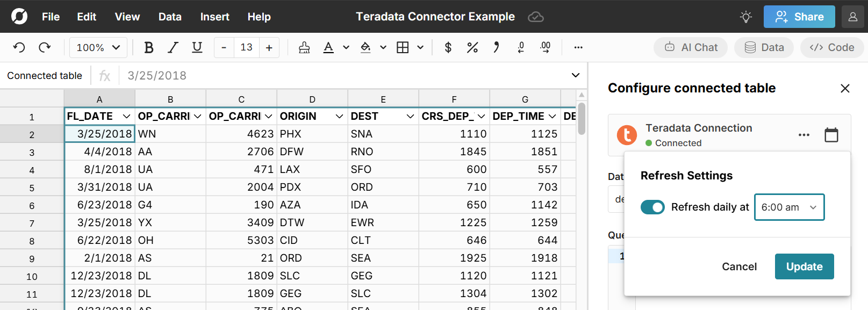Open the Data panel button
The width and height of the screenshot is (868, 310).
(764, 47)
